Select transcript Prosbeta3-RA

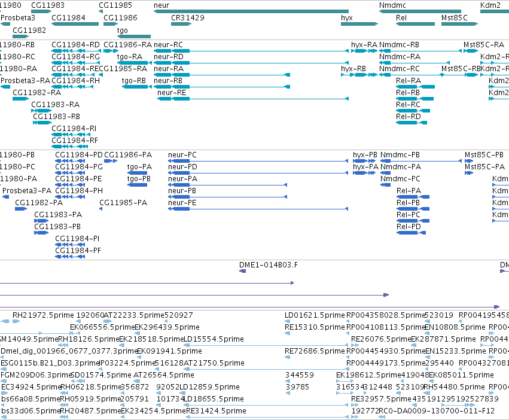(x=25, y=81)
